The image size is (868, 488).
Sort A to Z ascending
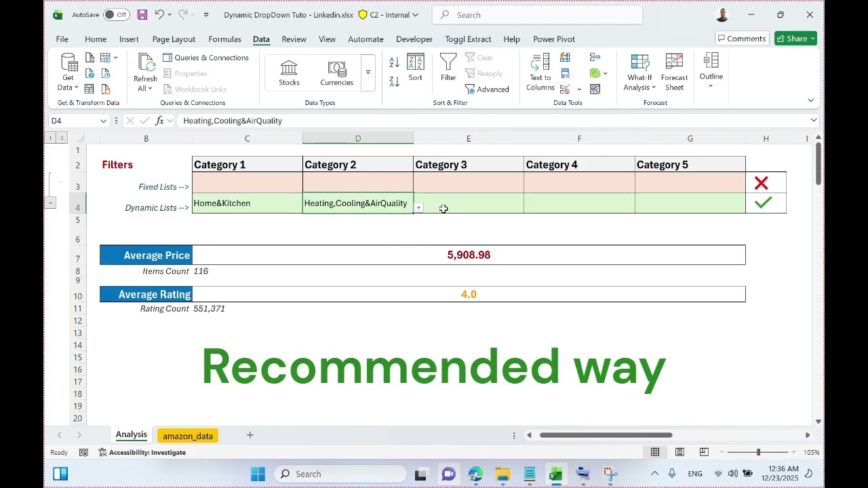pos(395,62)
